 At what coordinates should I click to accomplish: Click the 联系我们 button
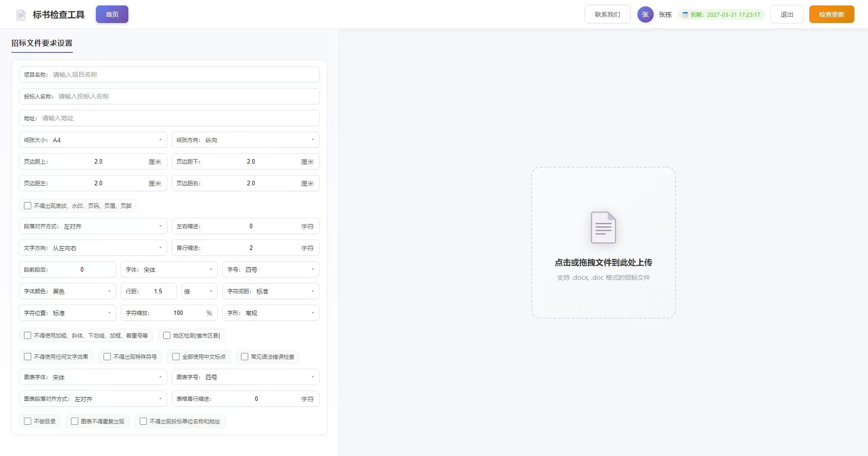coord(607,14)
